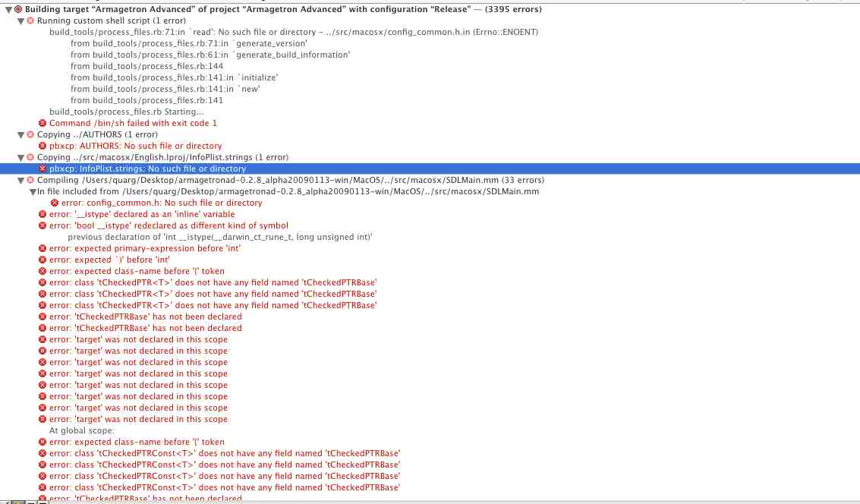Screen dimensions: 860x504
Task: Select 'build_tools/process_files.rb Starting...' line
Action: (x=126, y=112)
